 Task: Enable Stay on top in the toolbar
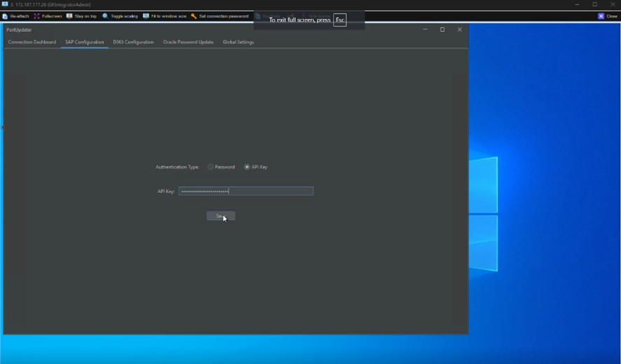coord(69,16)
